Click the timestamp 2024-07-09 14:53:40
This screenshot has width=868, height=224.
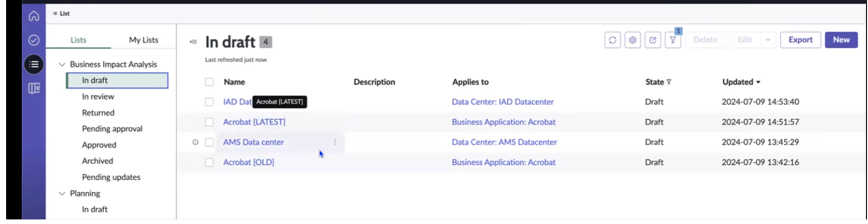pos(760,102)
